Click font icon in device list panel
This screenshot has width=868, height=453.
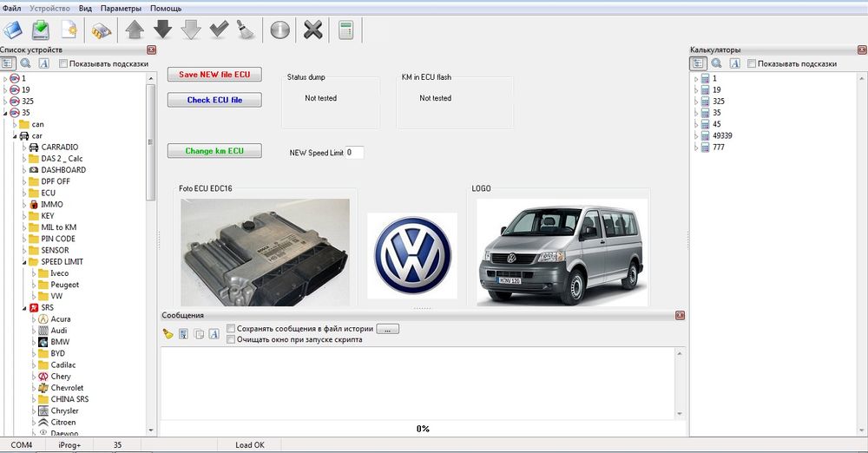(x=43, y=63)
